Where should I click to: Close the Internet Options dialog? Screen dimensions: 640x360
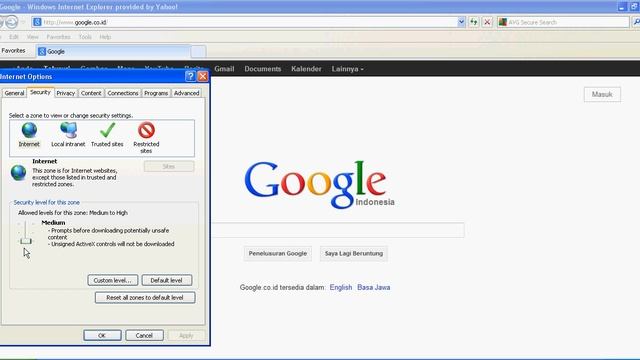202,76
